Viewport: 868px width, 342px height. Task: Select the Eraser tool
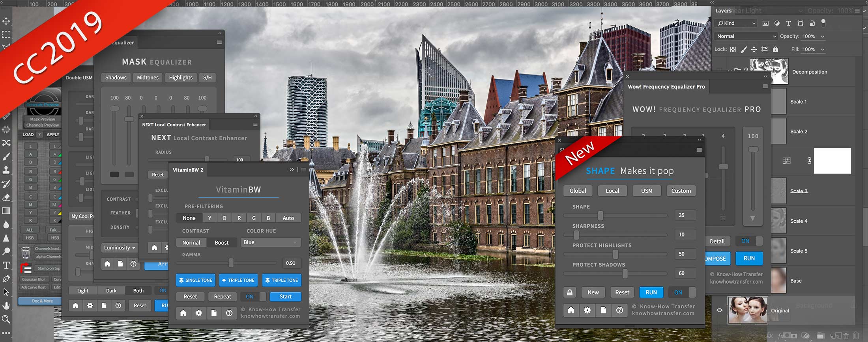6,197
